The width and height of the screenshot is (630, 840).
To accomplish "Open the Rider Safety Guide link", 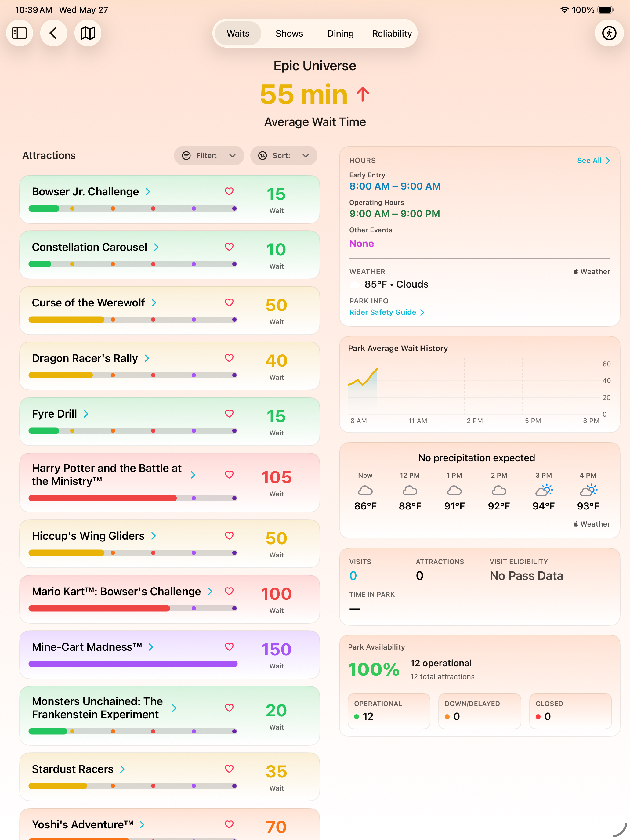I will [x=387, y=312].
